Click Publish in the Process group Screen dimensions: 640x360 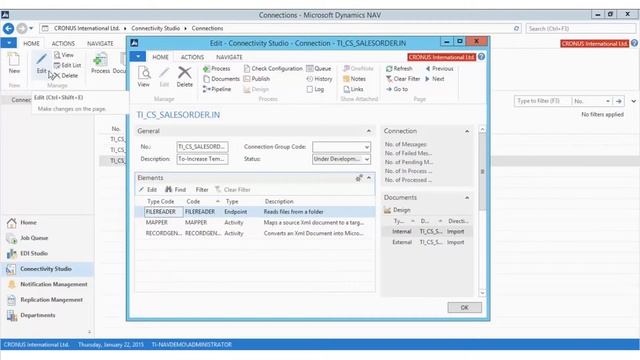pos(256,79)
